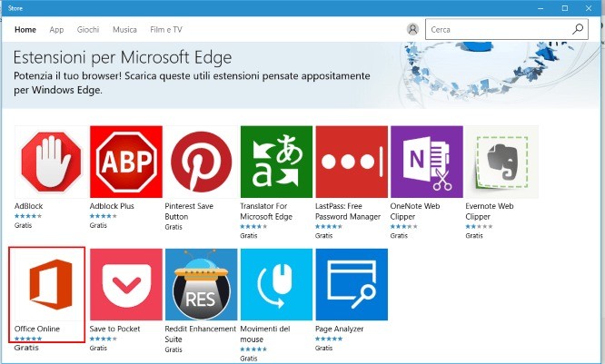
Task: Open the LastPass password manager icon
Action: (x=352, y=162)
